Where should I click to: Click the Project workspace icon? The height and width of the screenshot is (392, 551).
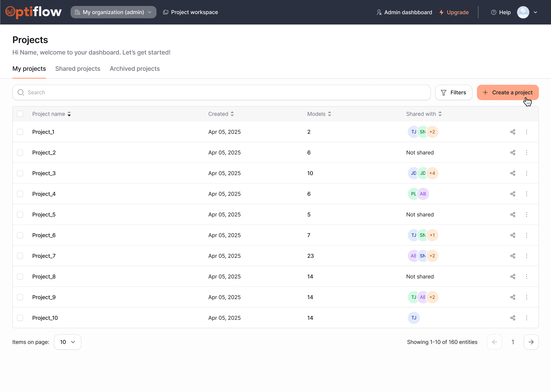coord(166,12)
